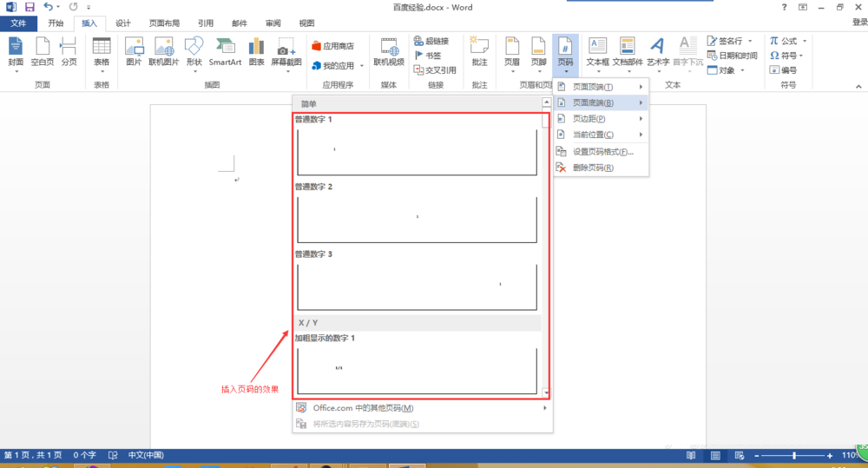Switch to the 审阅 (Review) tab
Viewport: 868px width, 468px height.
coord(273,23)
